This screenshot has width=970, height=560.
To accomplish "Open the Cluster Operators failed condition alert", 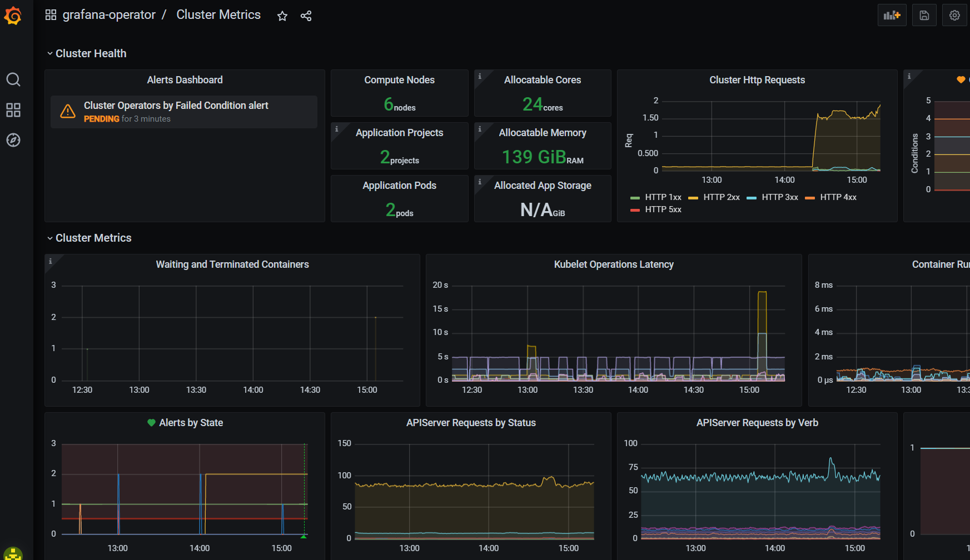I will tap(176, 105).
